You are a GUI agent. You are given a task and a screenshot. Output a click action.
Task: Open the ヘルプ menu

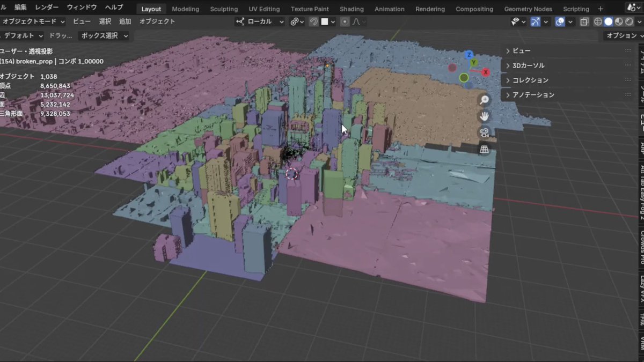[114, 7]
